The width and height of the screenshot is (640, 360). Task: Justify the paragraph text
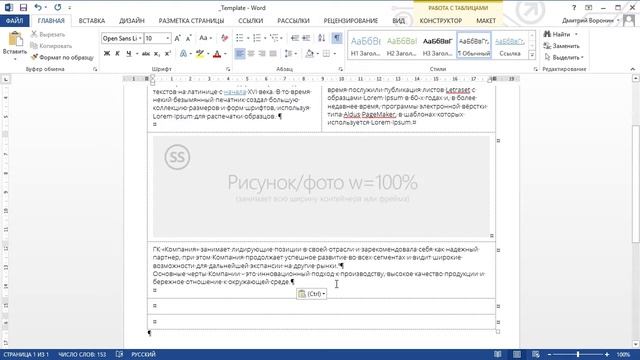tap(273, 53)
